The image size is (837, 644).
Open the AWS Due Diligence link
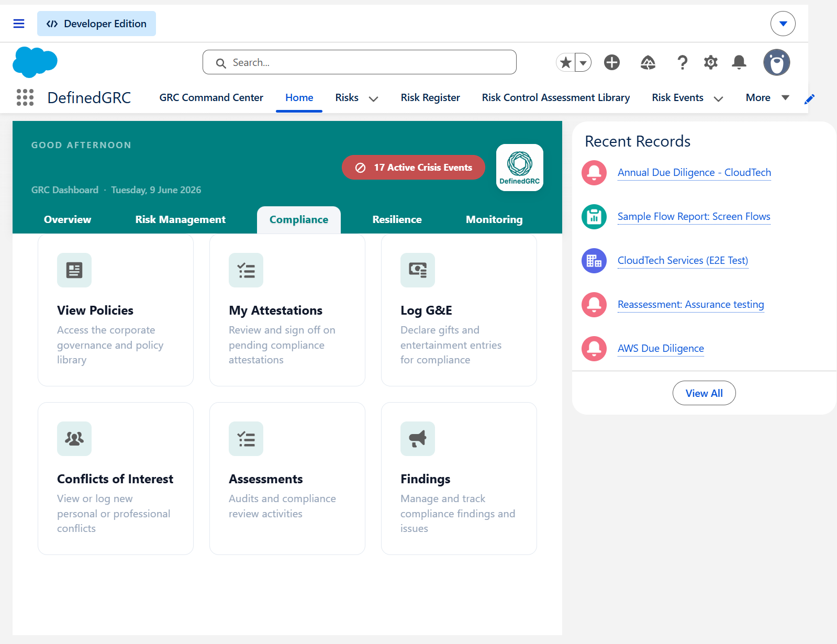(x=661, y=348)
